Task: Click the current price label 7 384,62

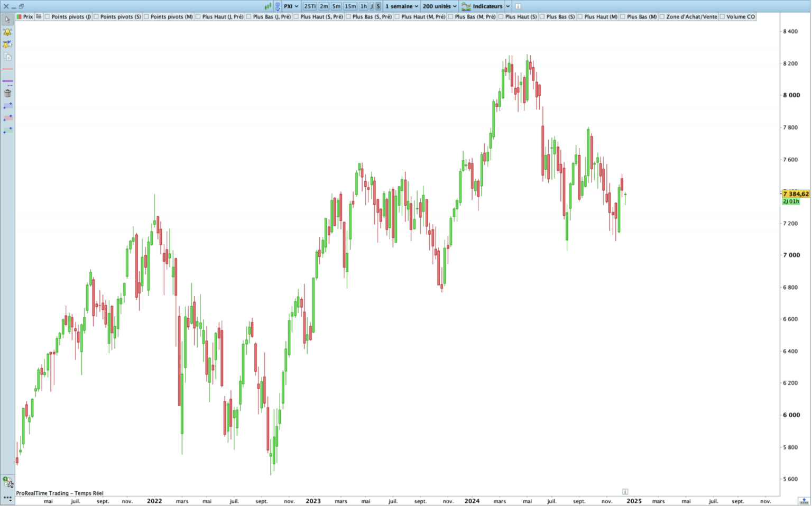Action: 796,194
